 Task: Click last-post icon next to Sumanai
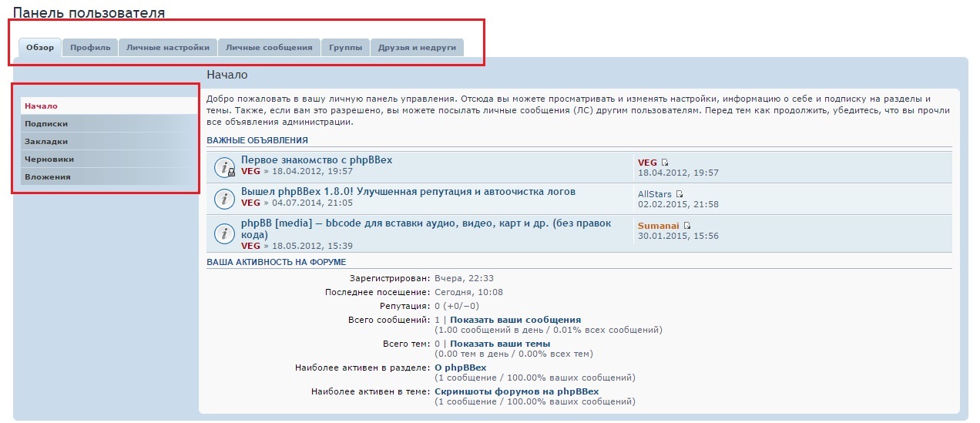click(687, 226)
